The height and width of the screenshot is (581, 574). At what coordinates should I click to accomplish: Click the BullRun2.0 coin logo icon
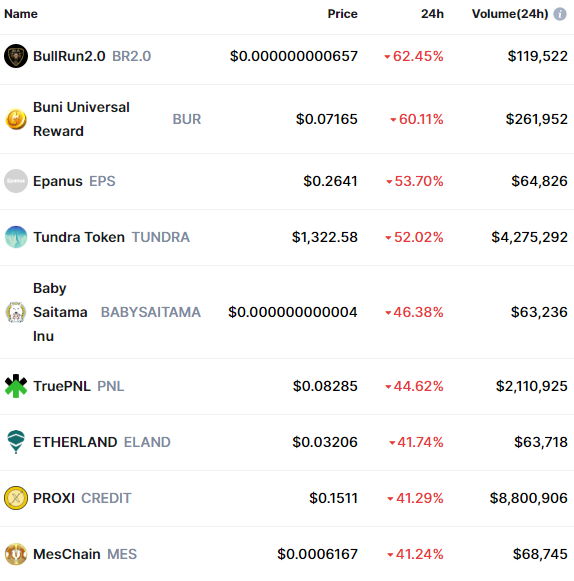[x=16, y=56]
